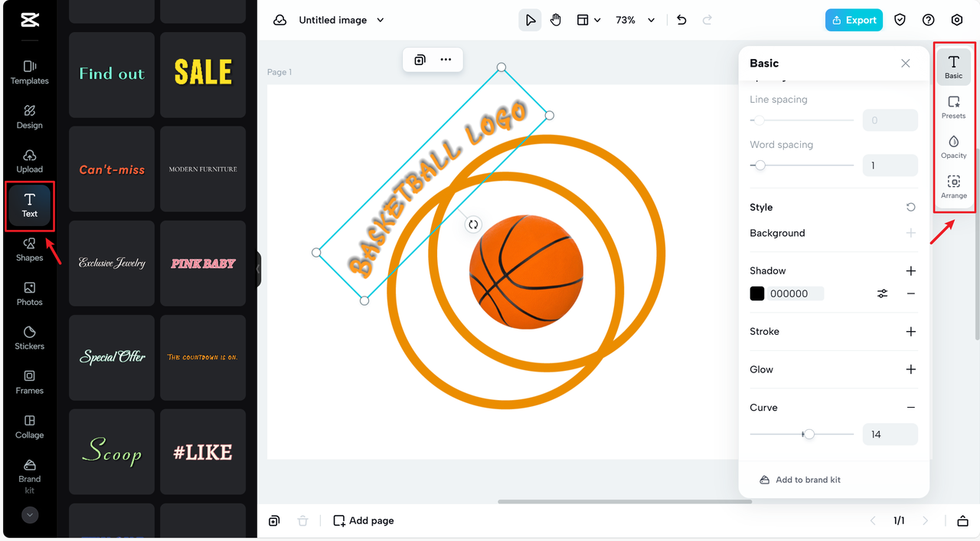Close the Basic panel

point(906,63)
